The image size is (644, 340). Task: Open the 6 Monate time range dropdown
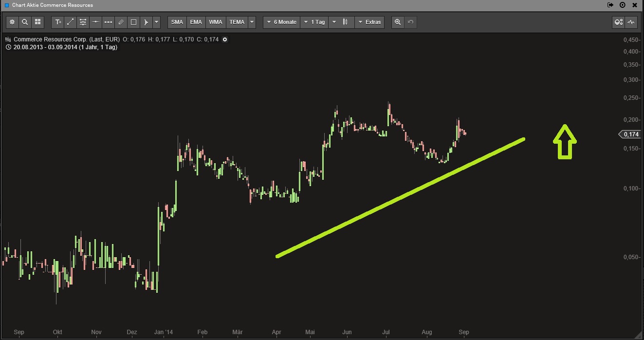(x=281, y=22)
